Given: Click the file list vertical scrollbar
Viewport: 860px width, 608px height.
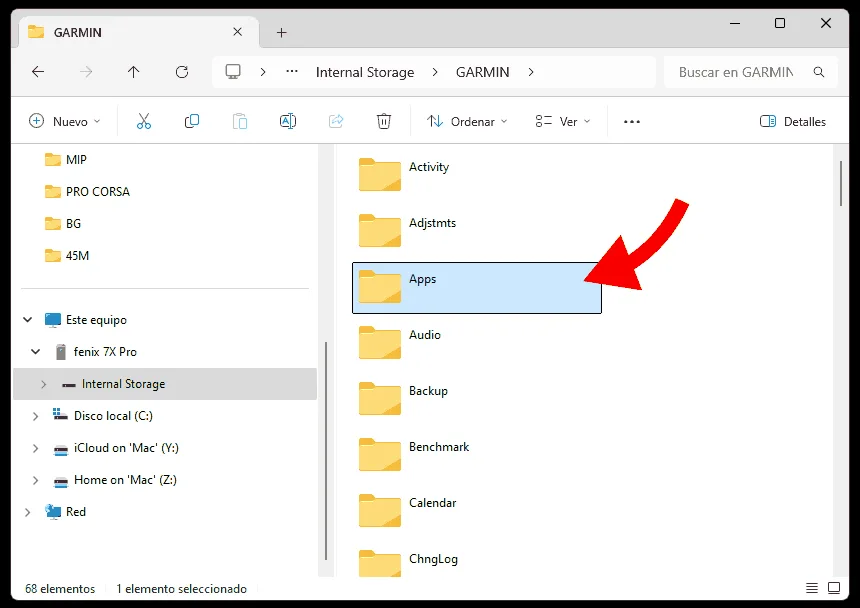Looking at the screenshot, I should tap(840, 183).
